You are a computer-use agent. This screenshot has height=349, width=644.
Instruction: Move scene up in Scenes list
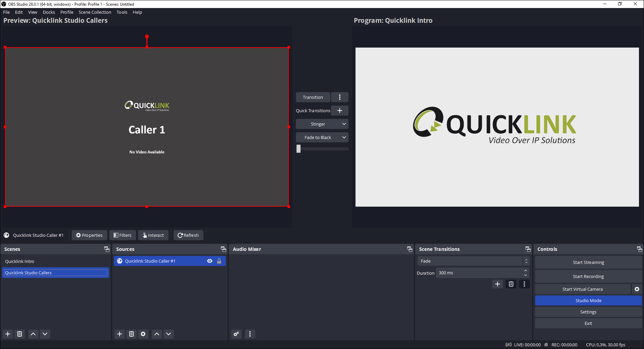(33, 334)
